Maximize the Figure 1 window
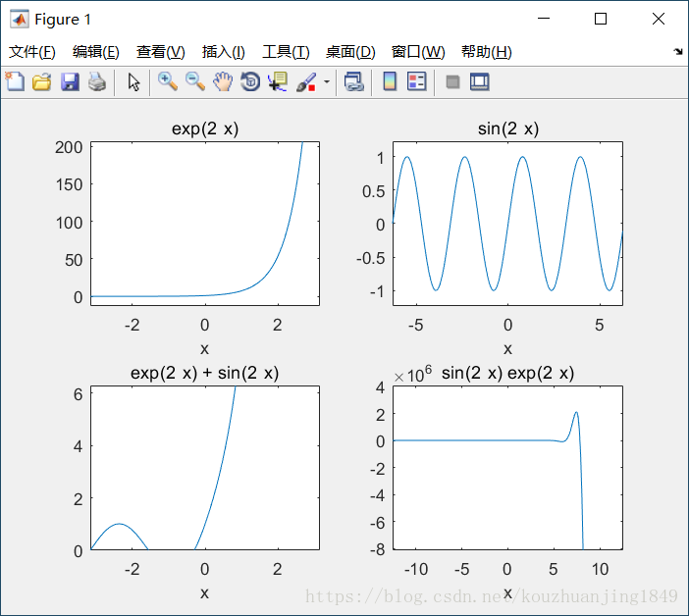Image resolution: width=689 pixels, height=616 pixels. 601,19
